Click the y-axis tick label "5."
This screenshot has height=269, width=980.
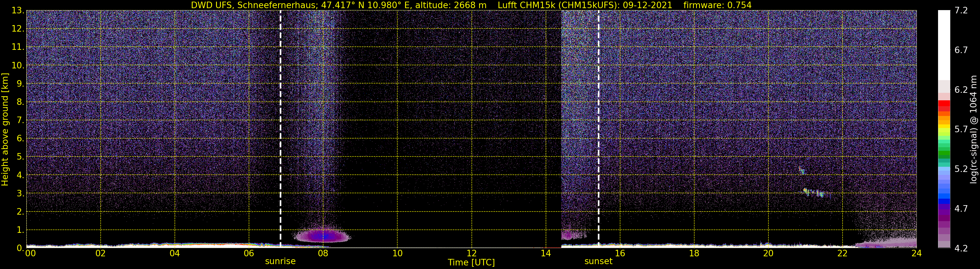pyautogui.click(x=20, y=157)
